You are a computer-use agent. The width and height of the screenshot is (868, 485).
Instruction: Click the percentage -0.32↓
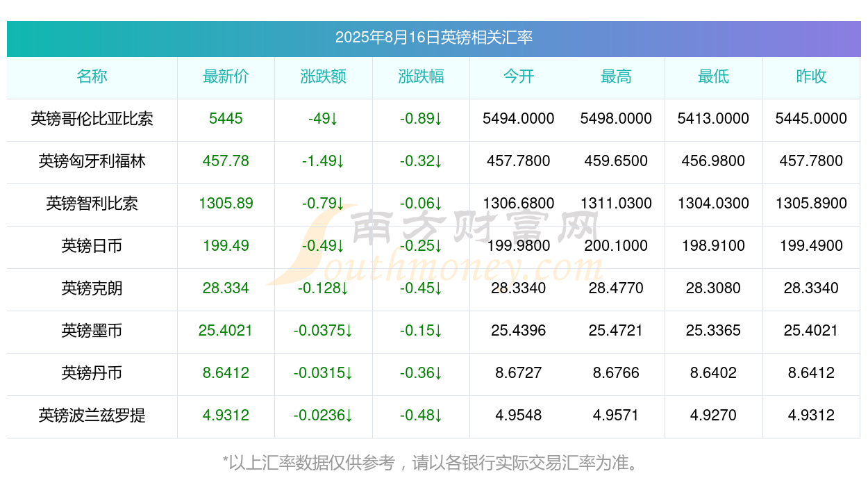click(421, 161)
